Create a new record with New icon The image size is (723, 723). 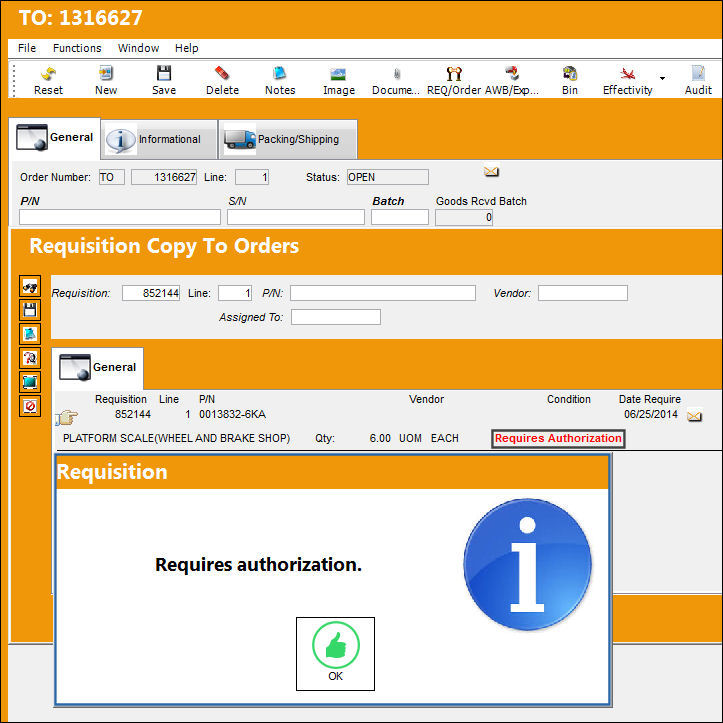click(106, 80)
